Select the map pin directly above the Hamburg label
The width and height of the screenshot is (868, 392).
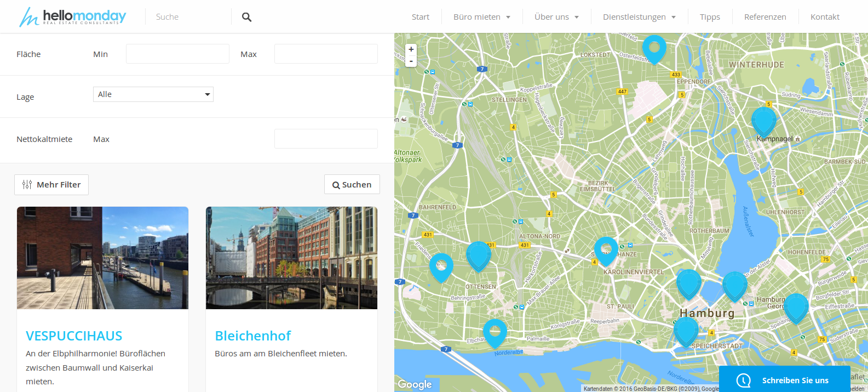(688, 284)
